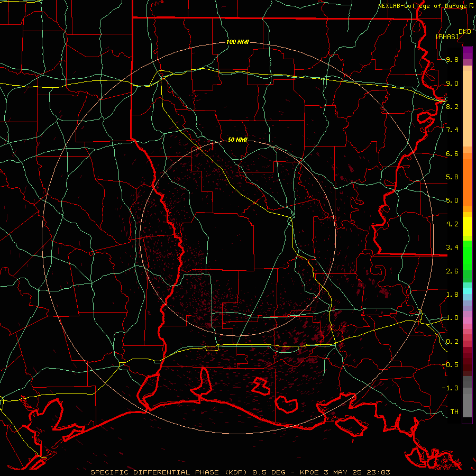The height and width of the screenshot is (476, 476).
Task: Pick the yellow band on color scale
Action: click(467, 226)
